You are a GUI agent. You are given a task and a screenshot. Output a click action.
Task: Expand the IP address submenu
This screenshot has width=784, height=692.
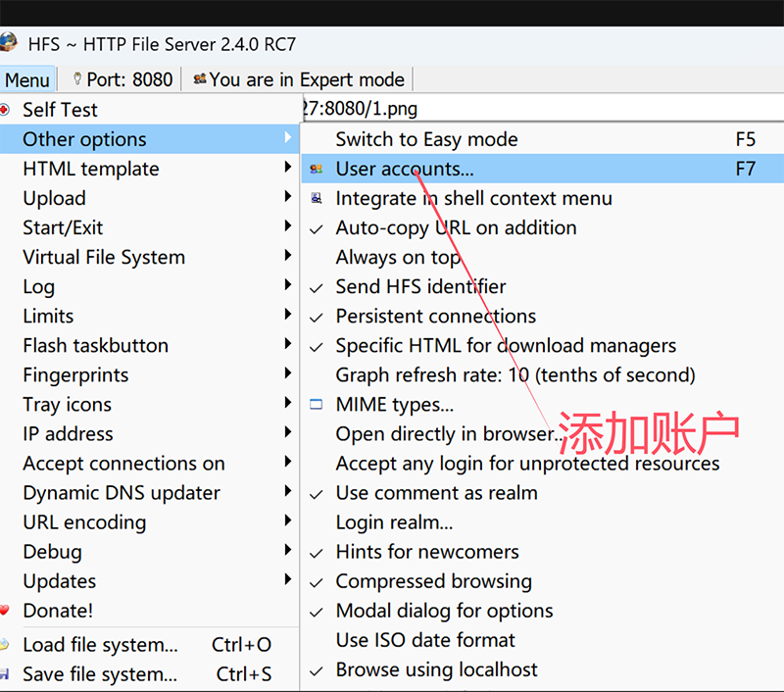(x=150, y=434)
